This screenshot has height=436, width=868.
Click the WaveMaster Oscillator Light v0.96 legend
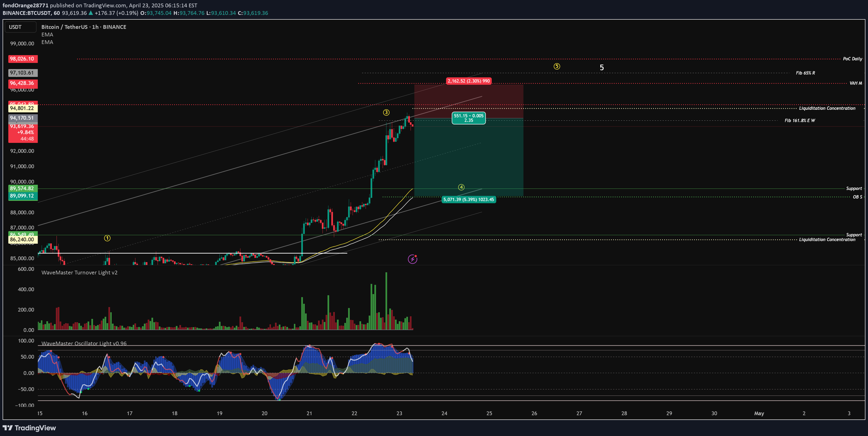click(84, 343)
